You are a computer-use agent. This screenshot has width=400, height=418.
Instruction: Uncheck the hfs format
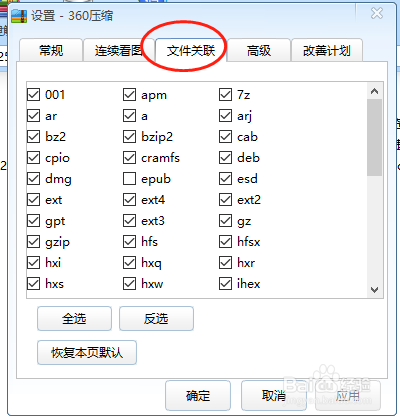(x=130, y=242)
